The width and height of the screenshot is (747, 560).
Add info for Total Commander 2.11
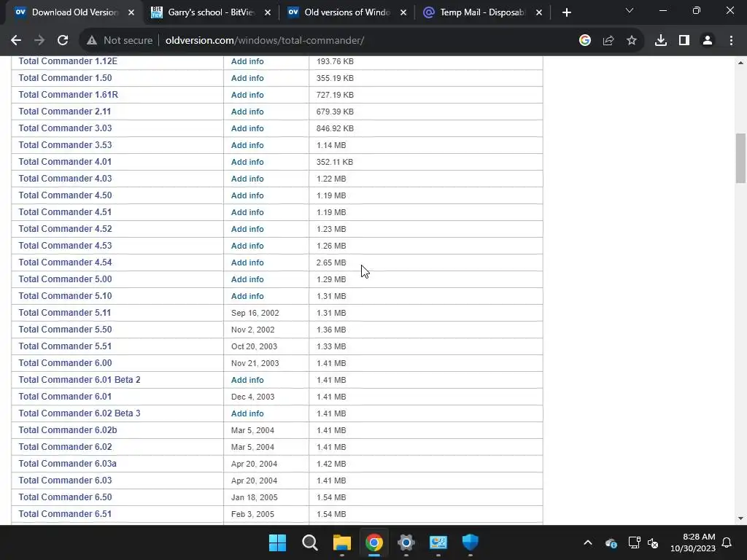[x=247, y=112]
